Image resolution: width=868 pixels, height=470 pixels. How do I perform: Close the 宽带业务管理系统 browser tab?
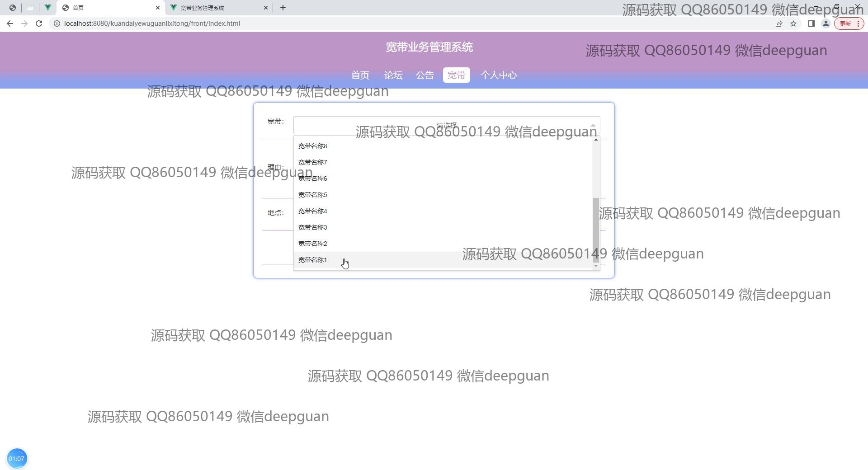pyautogui.click(x=266, y=8)
